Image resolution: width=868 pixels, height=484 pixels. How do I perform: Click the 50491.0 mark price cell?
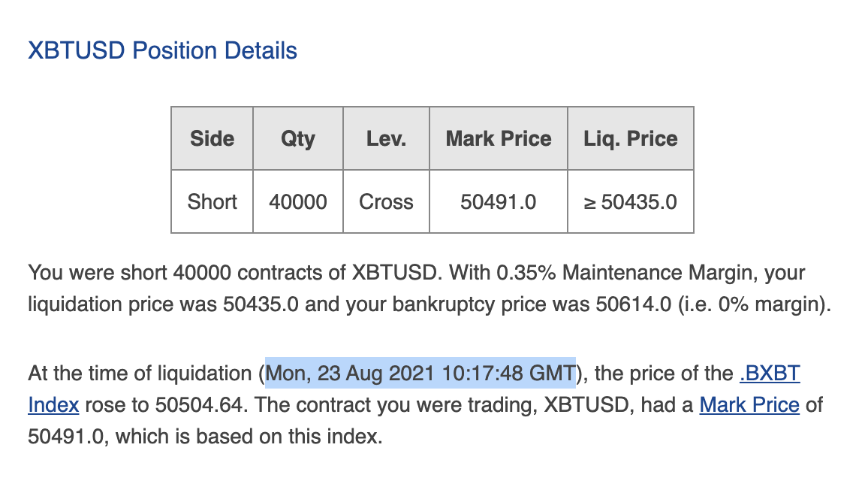coord(499,201)
